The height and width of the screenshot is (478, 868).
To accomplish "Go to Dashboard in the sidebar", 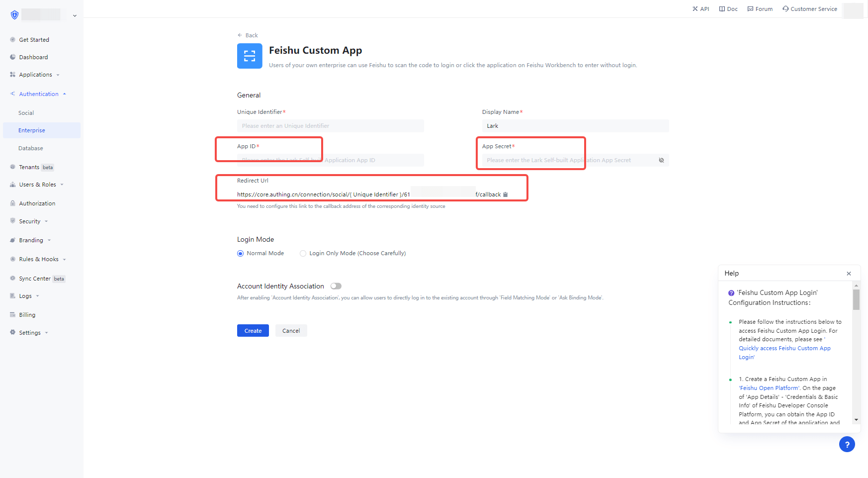I will pyautogui.click(x=33, y=57).
